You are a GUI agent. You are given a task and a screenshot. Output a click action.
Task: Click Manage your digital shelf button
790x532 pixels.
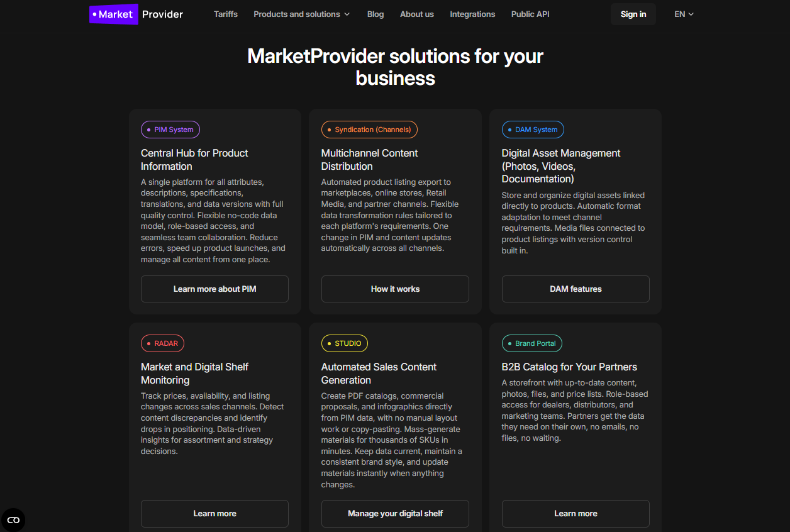(x=395, y=513)
